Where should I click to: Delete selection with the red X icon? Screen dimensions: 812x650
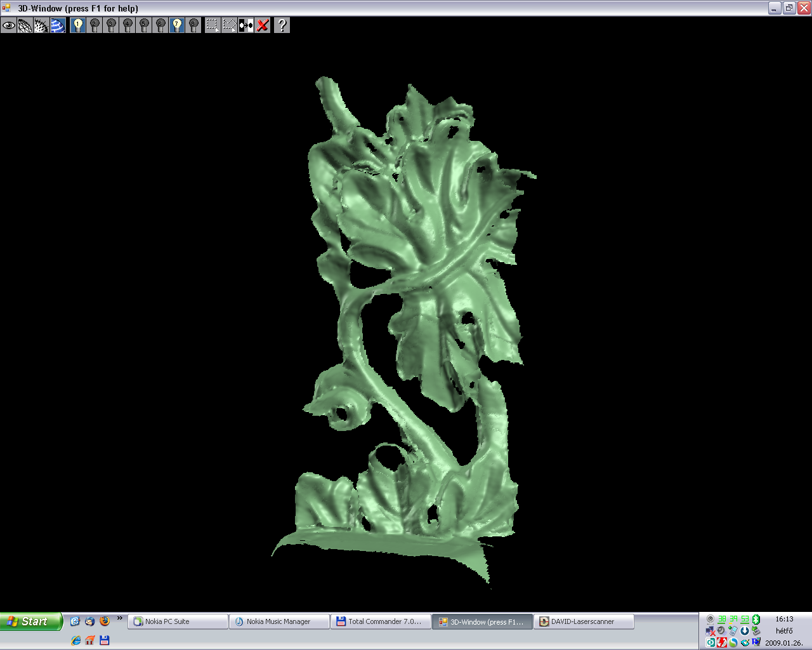point(263,25)
